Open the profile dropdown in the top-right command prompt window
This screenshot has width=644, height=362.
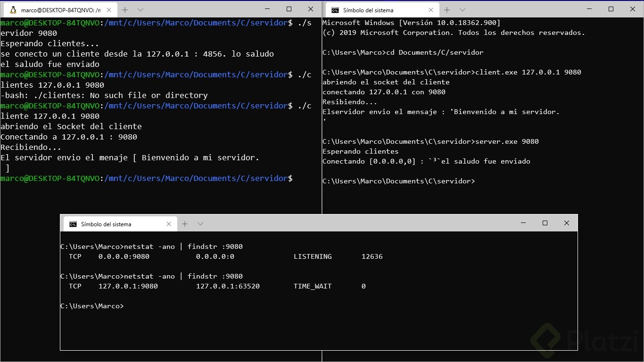click(462, 10)
